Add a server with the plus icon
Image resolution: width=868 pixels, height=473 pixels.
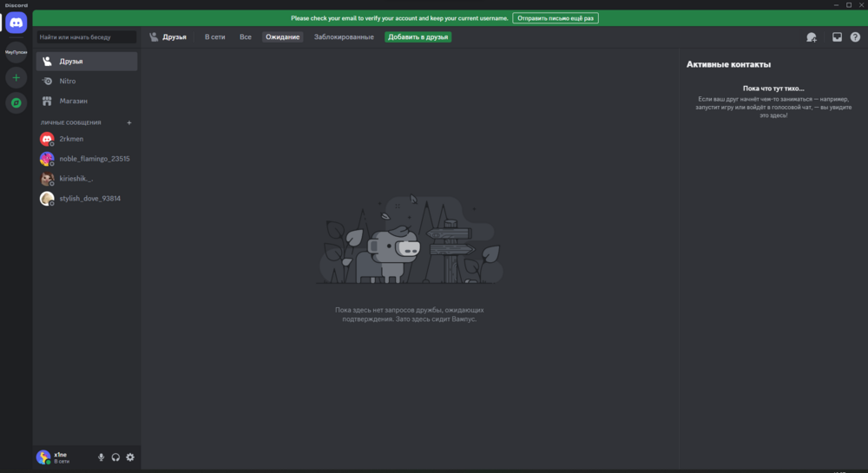[16, 78]
